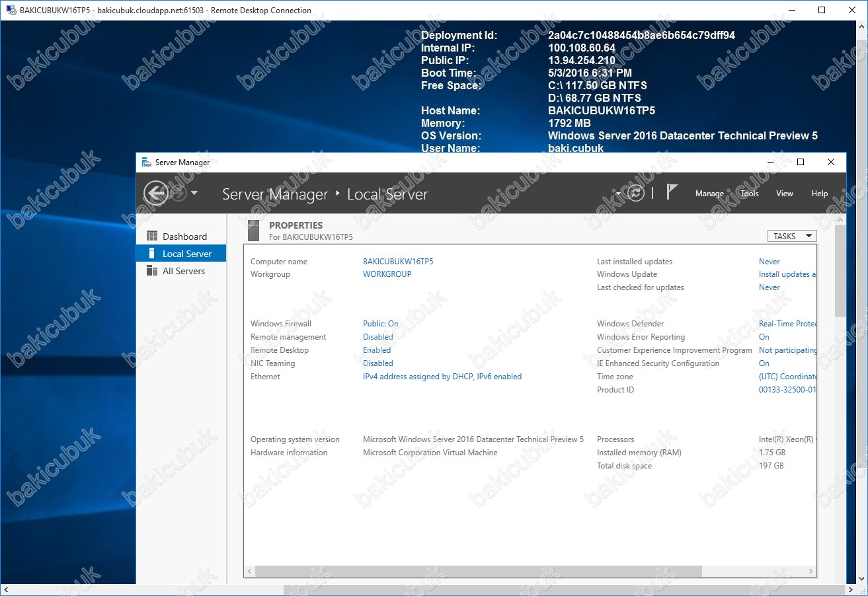This screenshot has width=868, height=596.
Task: Click the All Servers icon in sidebar
Action: [152, 270]
